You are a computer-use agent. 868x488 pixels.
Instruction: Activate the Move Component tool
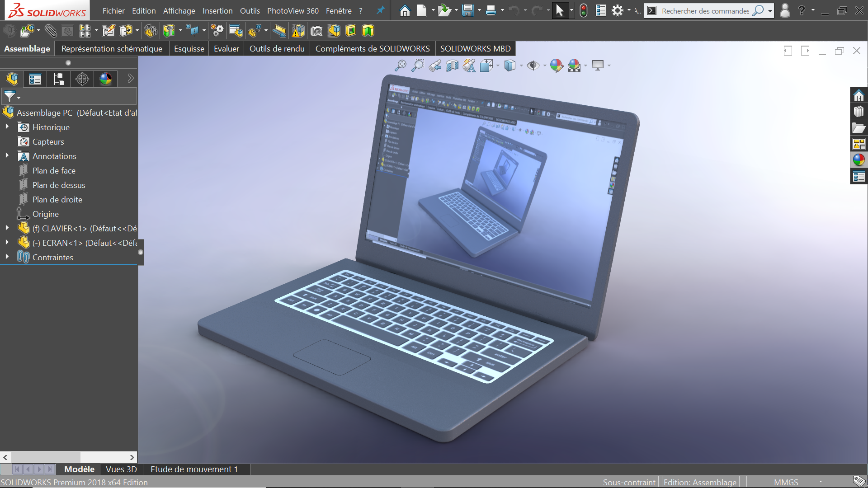coord(125,31)
